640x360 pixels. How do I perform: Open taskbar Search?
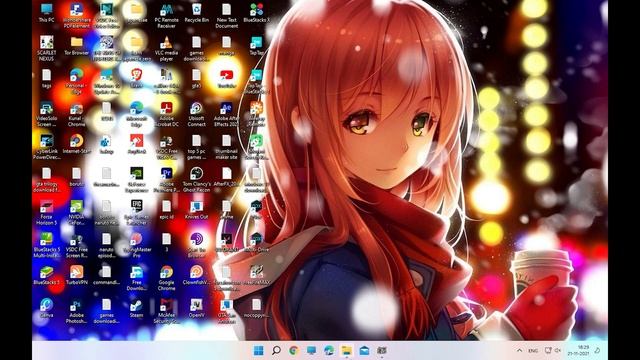click(276, 350)
